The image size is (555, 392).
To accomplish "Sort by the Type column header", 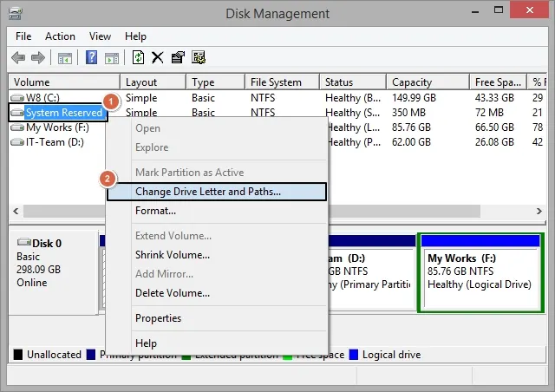I will (x=216, y=82).
